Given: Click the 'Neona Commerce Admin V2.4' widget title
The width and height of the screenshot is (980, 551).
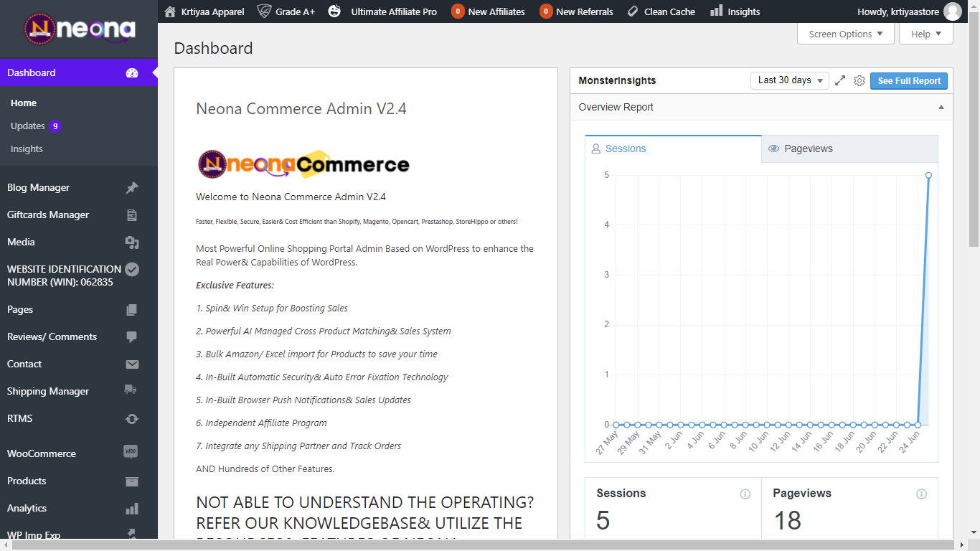Looking at the screenshot, I should click(x=301, y=108).
